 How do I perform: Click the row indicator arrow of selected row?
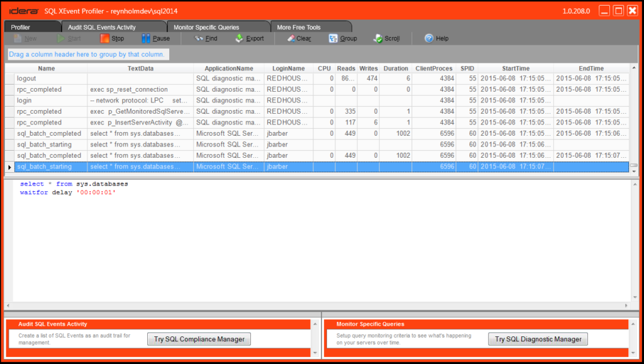(9, 167)
